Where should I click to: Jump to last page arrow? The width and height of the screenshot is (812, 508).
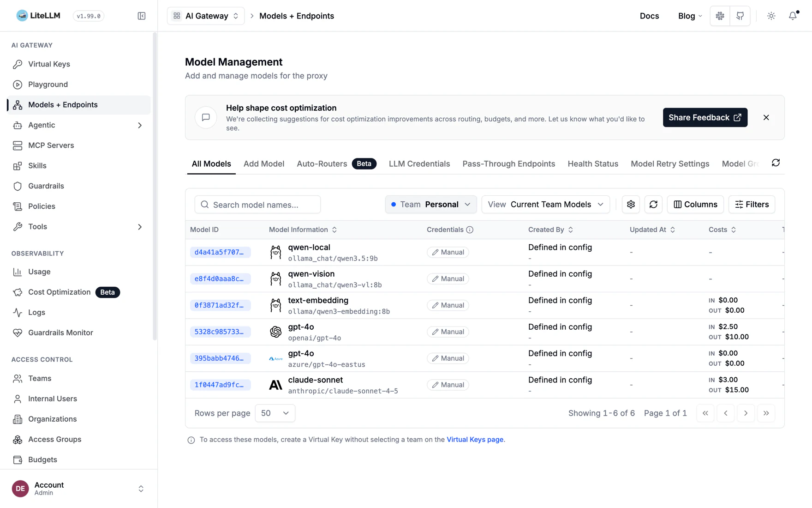point(766,413)
